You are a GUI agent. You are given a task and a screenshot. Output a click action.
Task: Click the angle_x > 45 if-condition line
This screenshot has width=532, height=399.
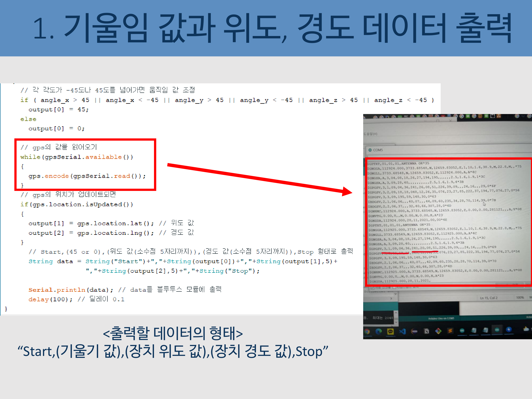pos(227,100)
